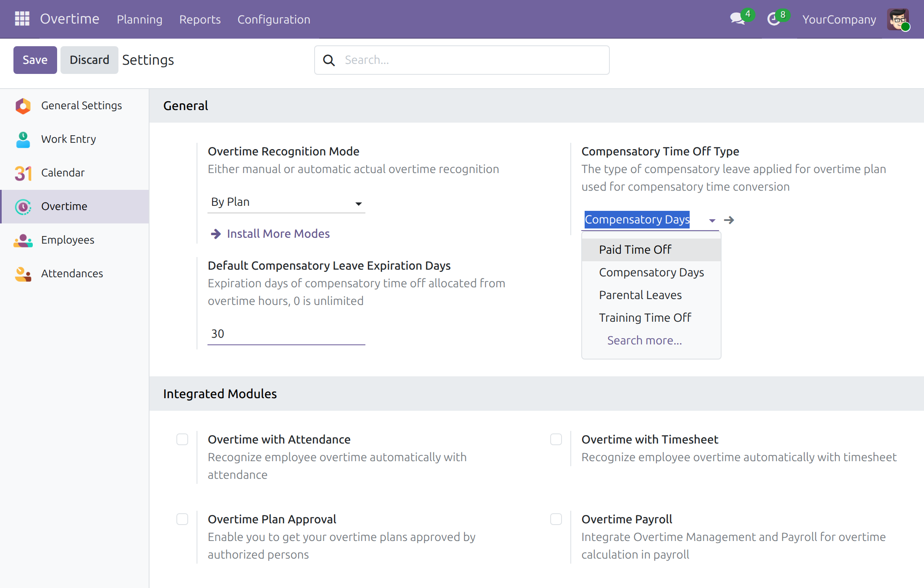Open the activities clock icon
Image resolution: width=924 pixels, height=588 pixels.
[x=773, y=19]
